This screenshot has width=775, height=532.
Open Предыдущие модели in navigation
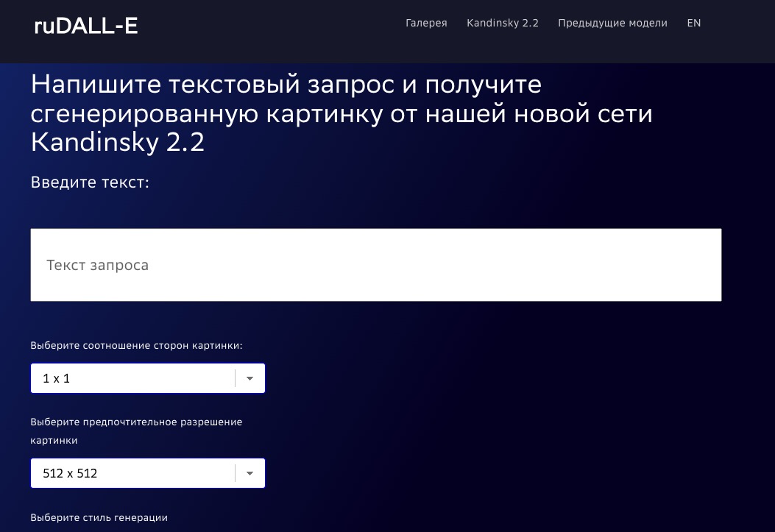pyautogui.click(x=612, y=24)
